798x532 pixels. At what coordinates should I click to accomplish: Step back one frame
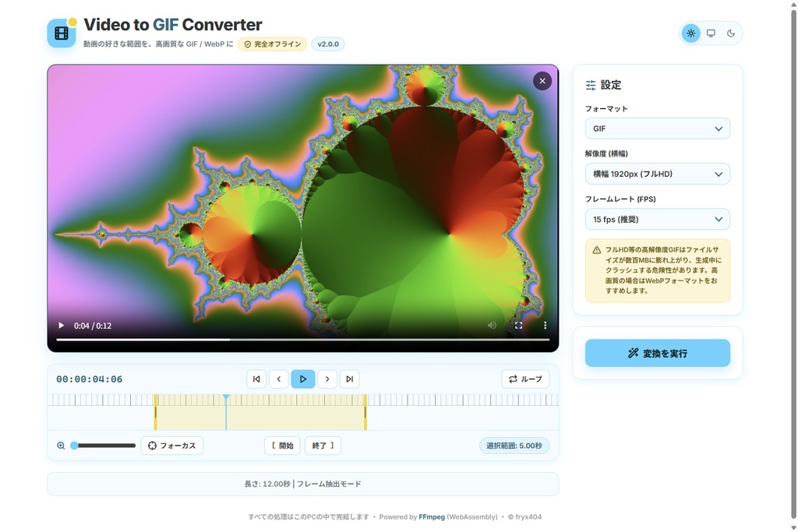(279, 379)
